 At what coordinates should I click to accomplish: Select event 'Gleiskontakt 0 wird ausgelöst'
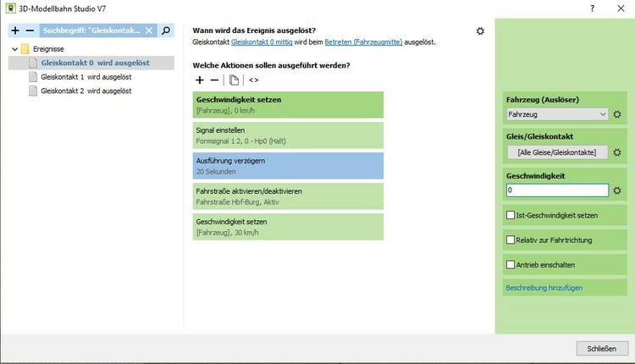pos(91,63)
